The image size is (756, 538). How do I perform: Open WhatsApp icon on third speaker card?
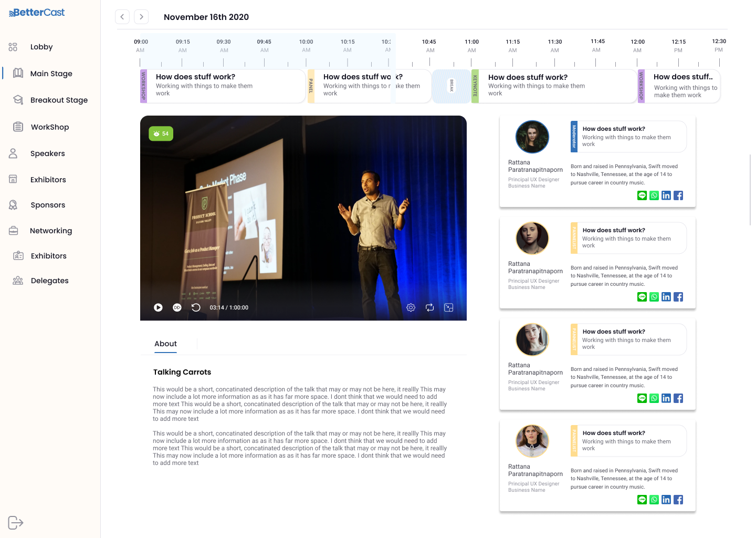click(x=654, y=398)
